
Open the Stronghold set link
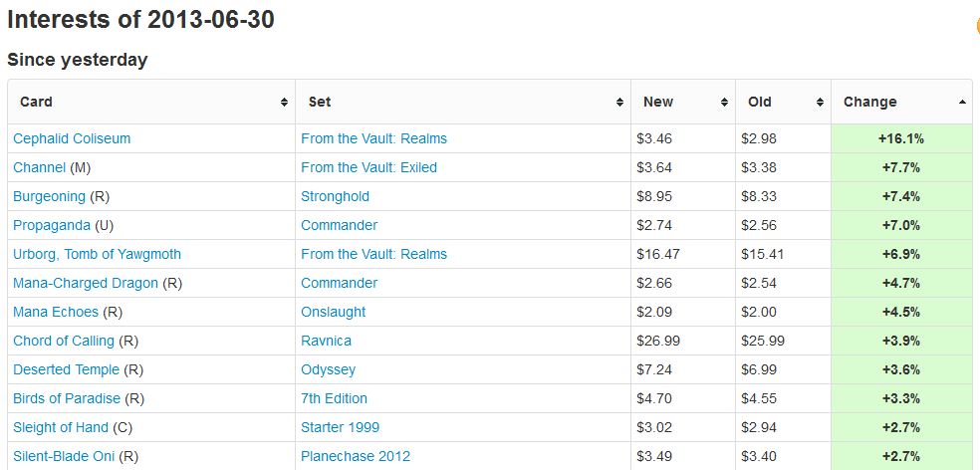click(x=335, y=196)
